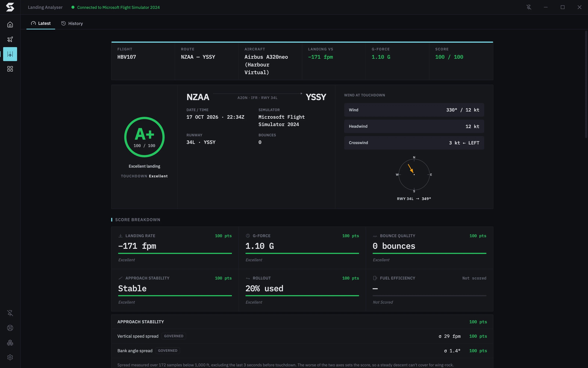The image size is (588, 368).
Task: Open the apps grid icon in sidebar
Action: 10,69
